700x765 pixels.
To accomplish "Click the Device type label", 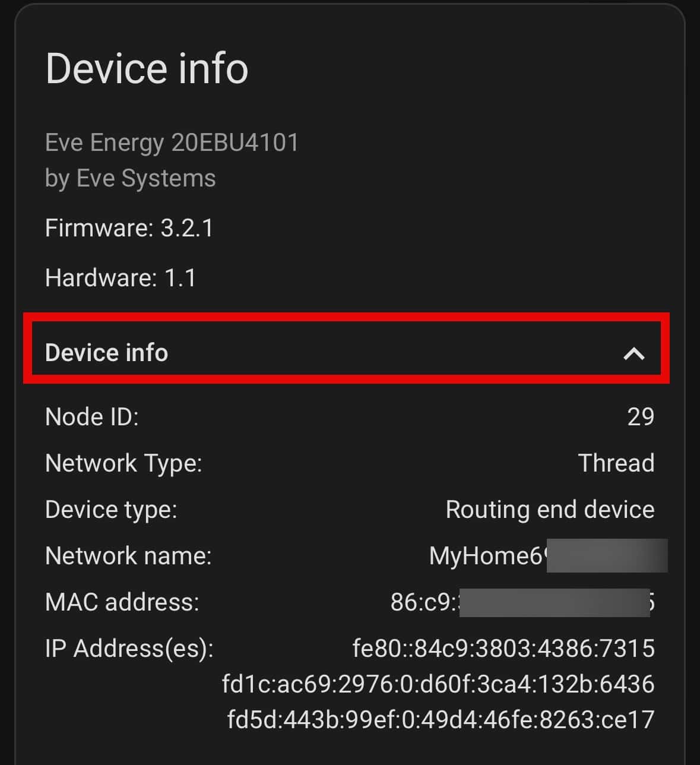I will tap(111, 510).
